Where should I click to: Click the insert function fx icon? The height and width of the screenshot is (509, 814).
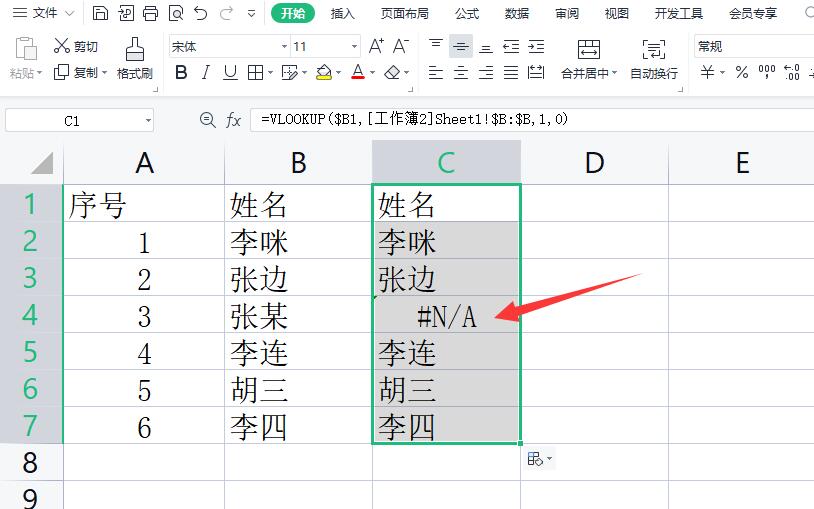(x=233, y=120)
